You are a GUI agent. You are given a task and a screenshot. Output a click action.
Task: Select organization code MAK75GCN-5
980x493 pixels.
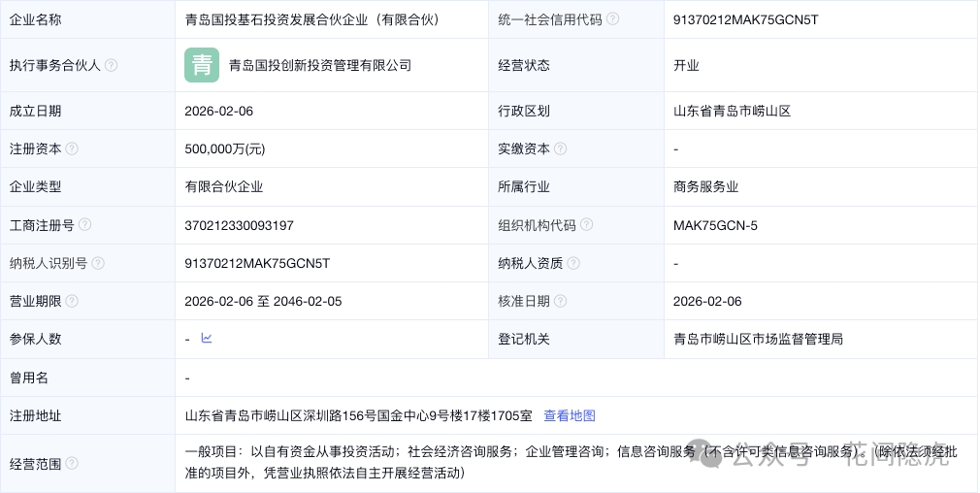tap(715, 225)
